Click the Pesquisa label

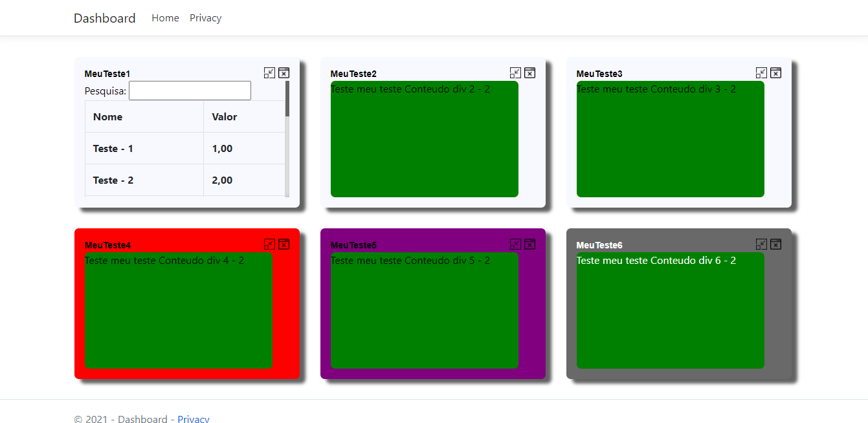106,91
